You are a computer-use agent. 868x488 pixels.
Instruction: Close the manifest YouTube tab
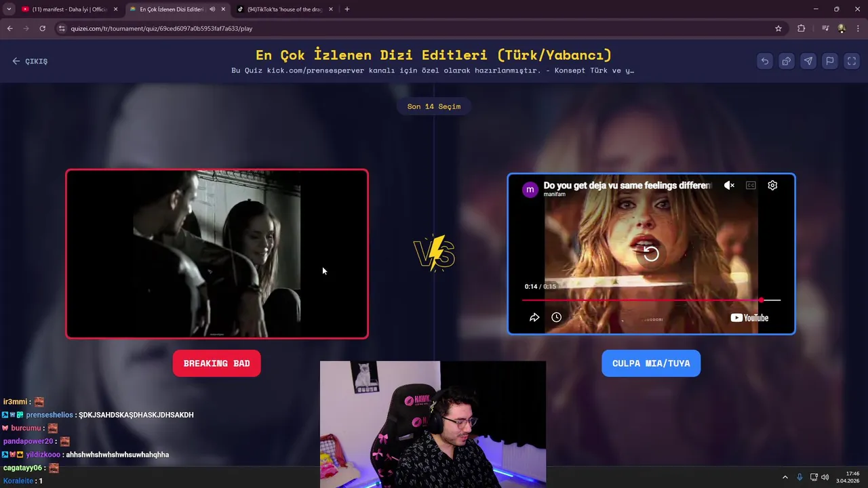[x=115, y=9]
